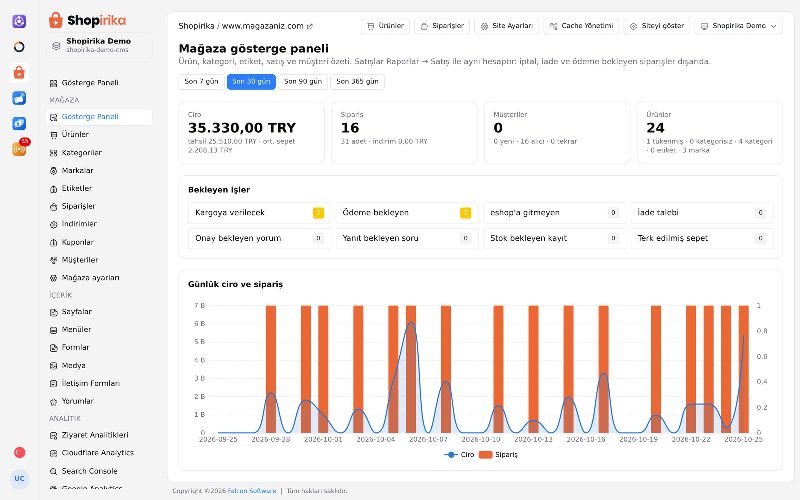Click the Search Console magnifier icon

[54, 471]
